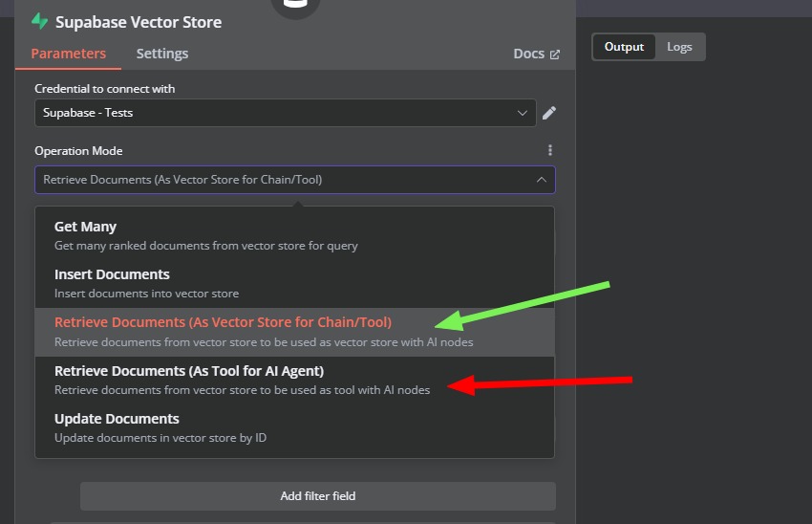Select the Logs tab

[679, 47]
